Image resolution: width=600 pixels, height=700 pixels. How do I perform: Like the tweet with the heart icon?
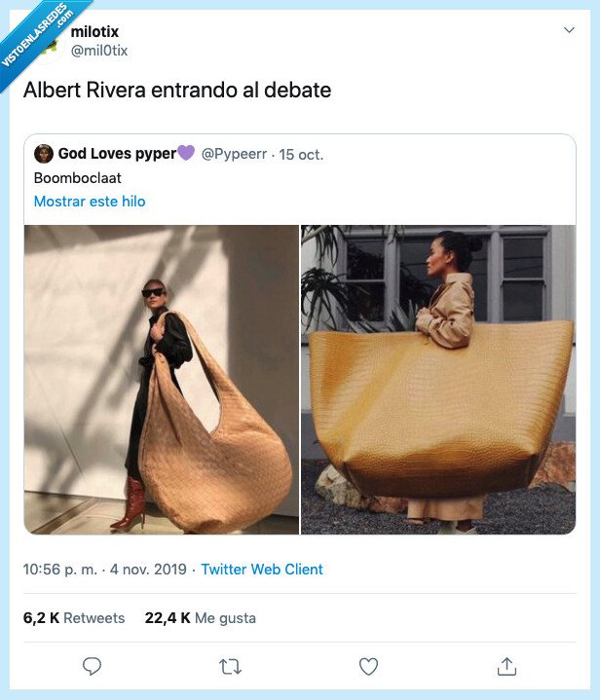(368, 667)
